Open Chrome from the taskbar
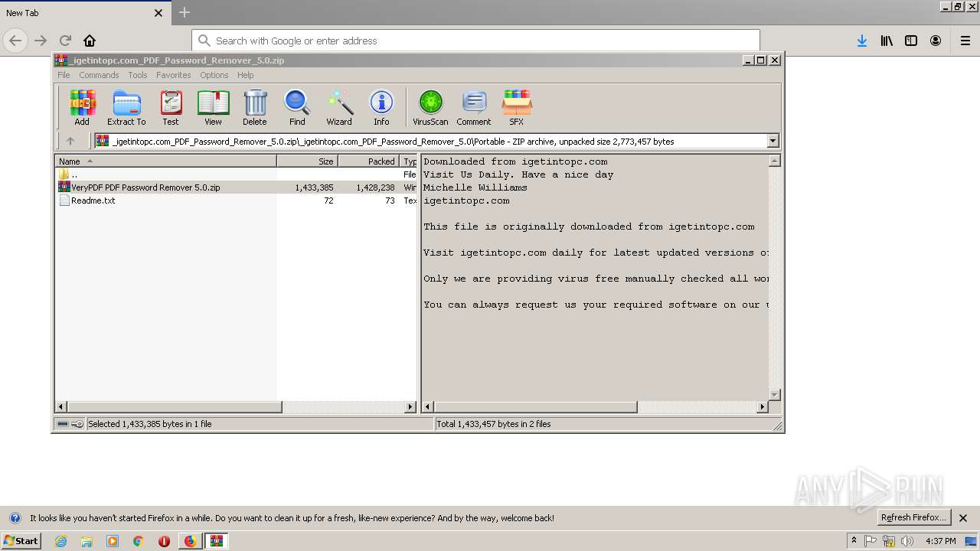 139,541
